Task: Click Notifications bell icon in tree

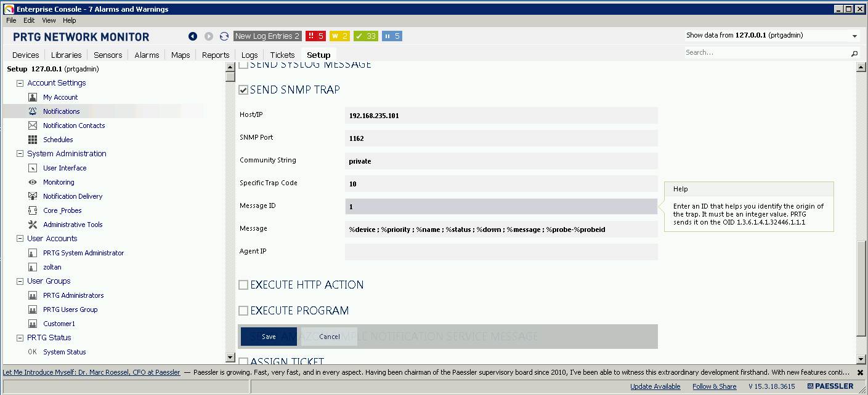Action: (x=33, y=111)
